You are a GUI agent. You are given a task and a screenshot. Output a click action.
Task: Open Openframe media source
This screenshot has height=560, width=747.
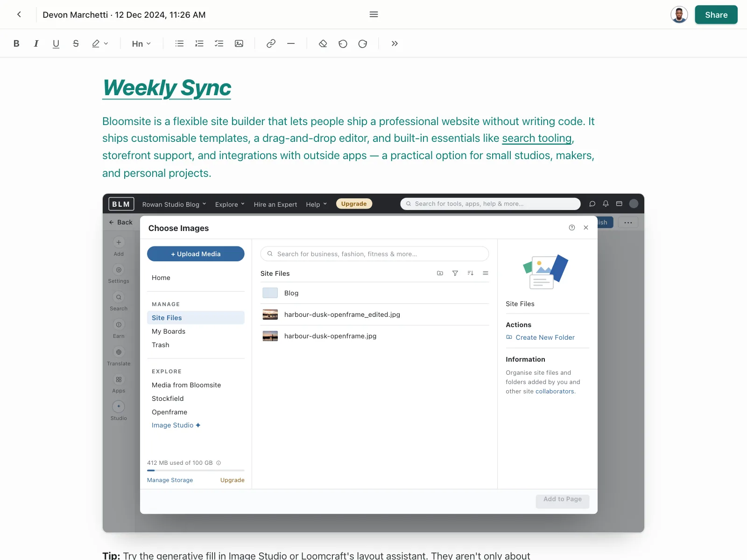[x=196, y=412]
